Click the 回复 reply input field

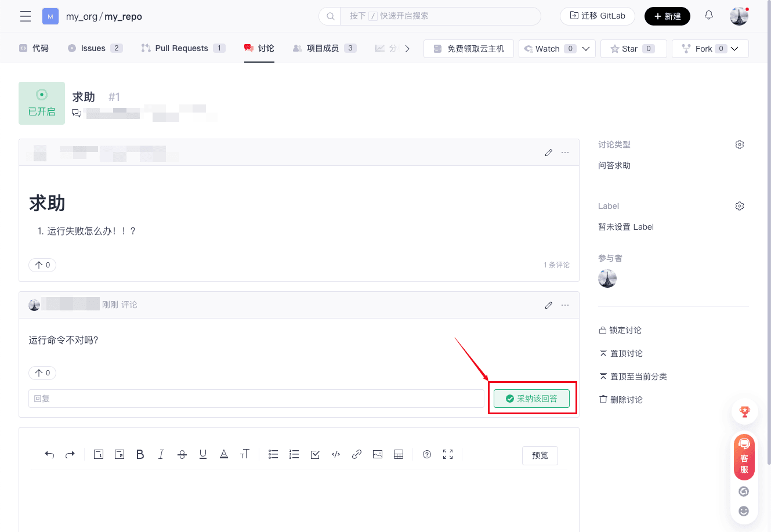coord(256,399)
